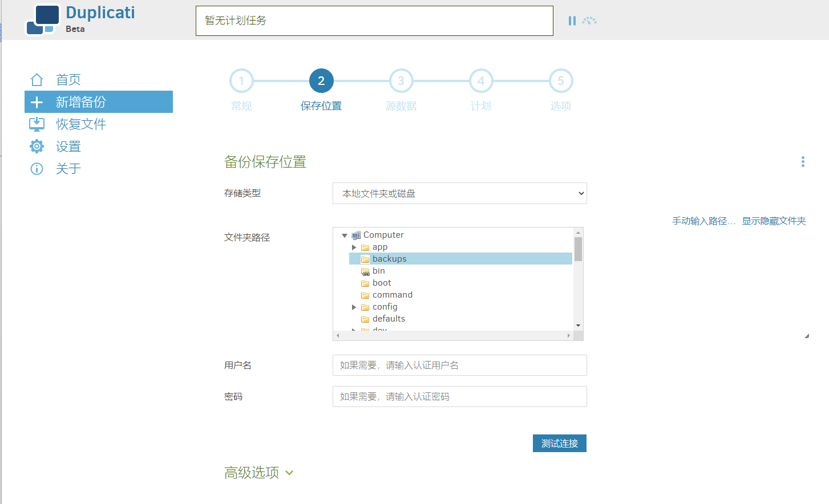Expand the config folder in tree
This screenshot has width=829, height=504.
tap(354, 307)
